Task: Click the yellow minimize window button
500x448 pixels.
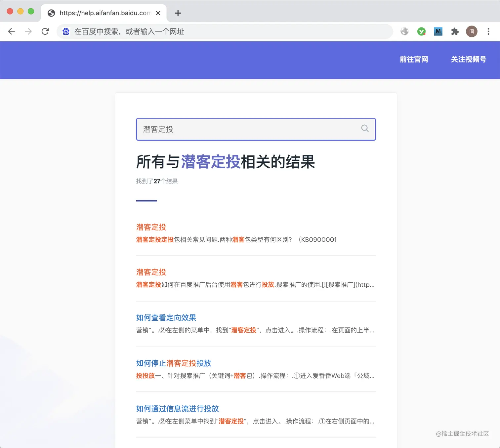Action: pyautogui.click(x=21, y=11)
